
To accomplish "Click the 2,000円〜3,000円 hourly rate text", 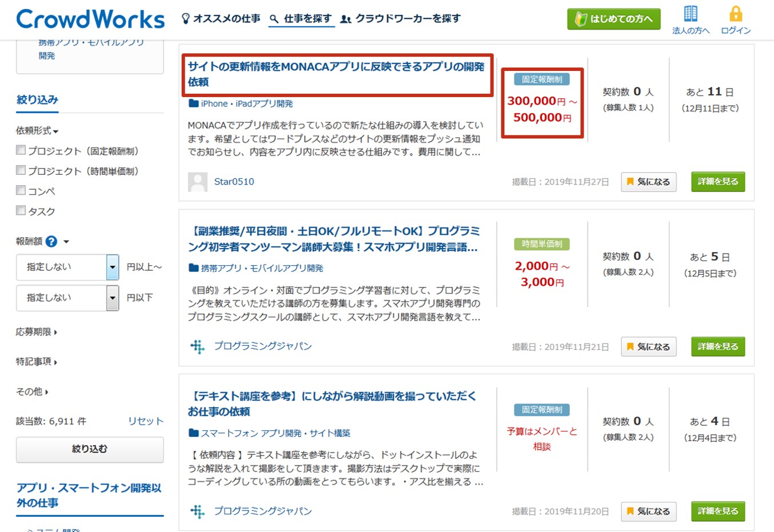I will point(542,274).
